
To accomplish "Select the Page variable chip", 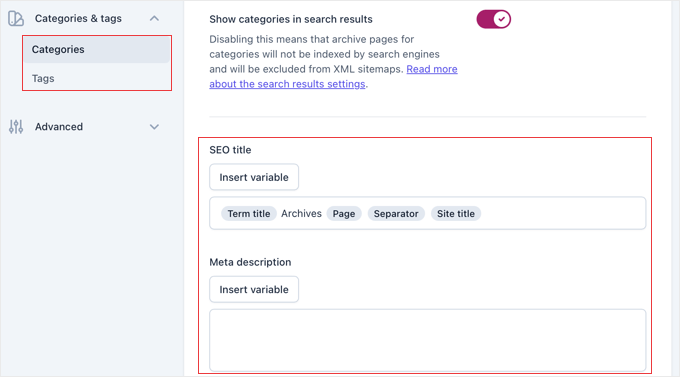I will pos(344,213).
